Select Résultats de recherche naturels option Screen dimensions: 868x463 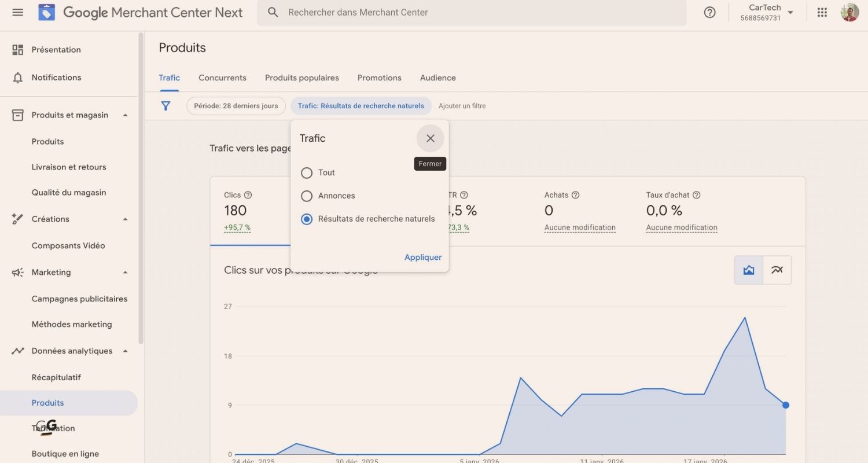(307, 219)
